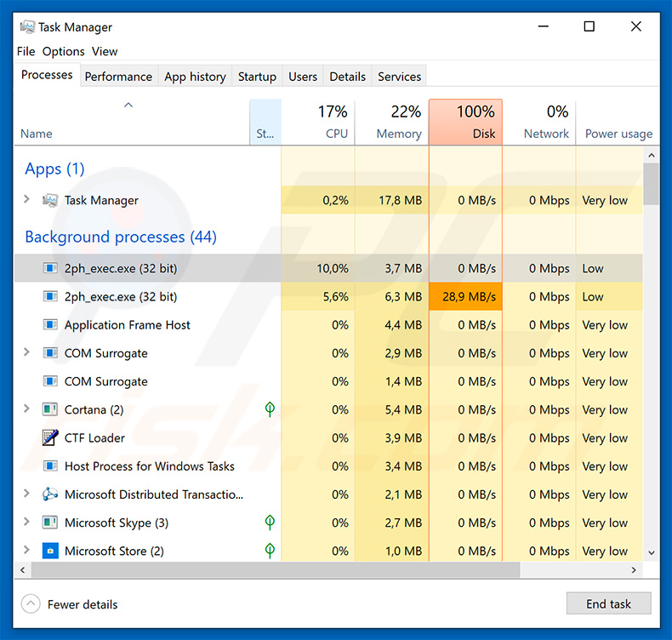672x640 pixels.
Task: Click the Task Manager app row icon
Action: pos(50,200)
